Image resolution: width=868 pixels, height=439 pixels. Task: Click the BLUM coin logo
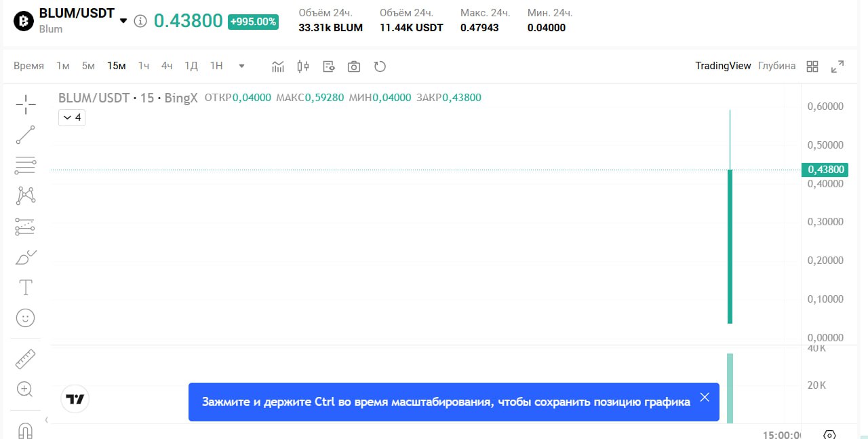(x=24, y=21)
